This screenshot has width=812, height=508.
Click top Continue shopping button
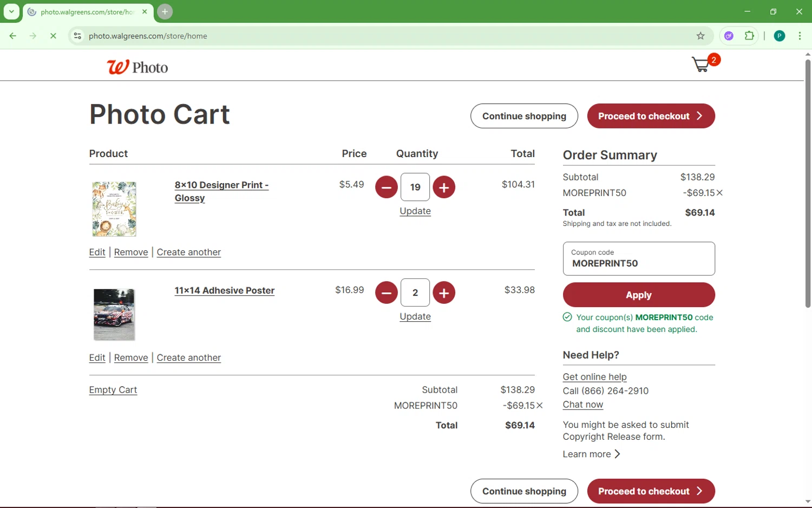524,116
